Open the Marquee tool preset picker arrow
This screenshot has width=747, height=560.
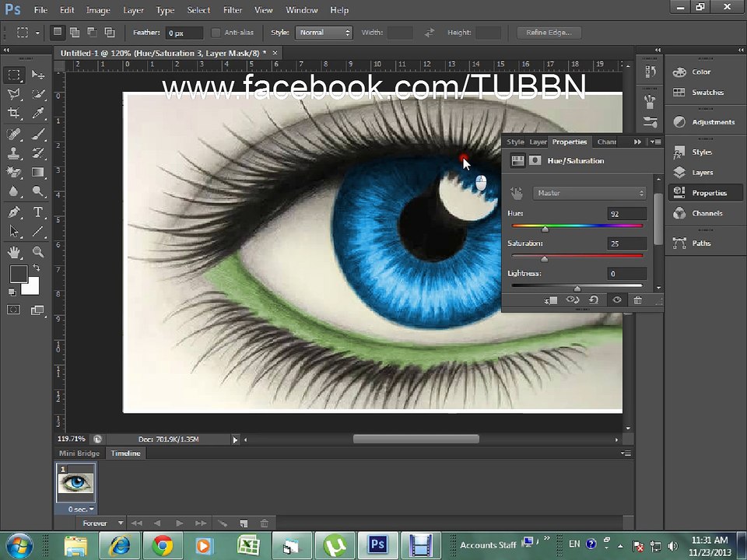[x=37, y=33]
